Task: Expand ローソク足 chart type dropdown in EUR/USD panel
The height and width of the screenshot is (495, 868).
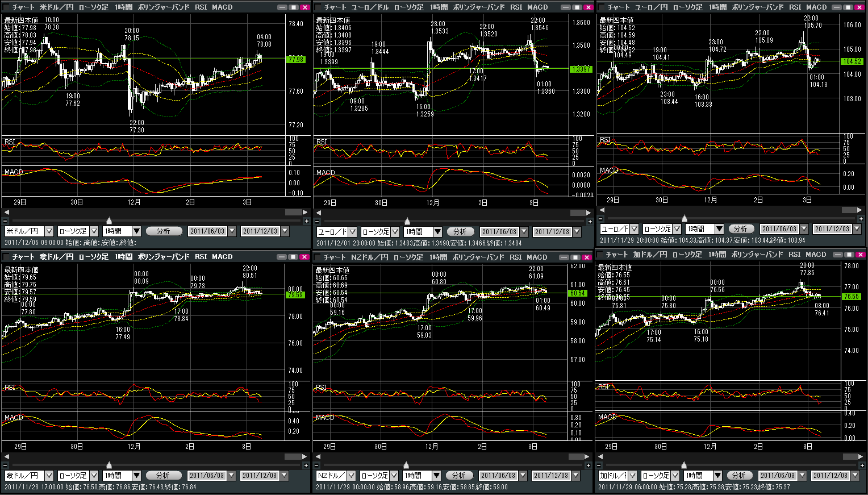Action: [x=395, y=232]
